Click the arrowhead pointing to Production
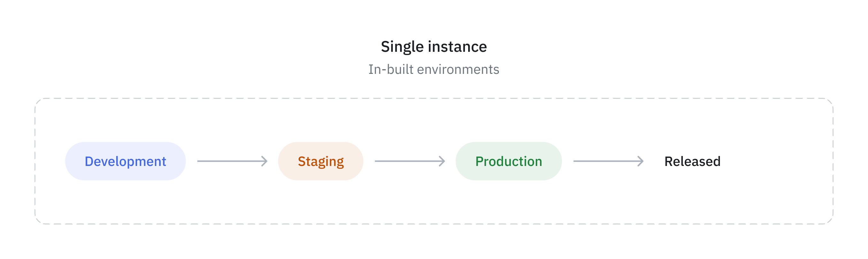Screen dimensions: 868x259 click(442, 161)
